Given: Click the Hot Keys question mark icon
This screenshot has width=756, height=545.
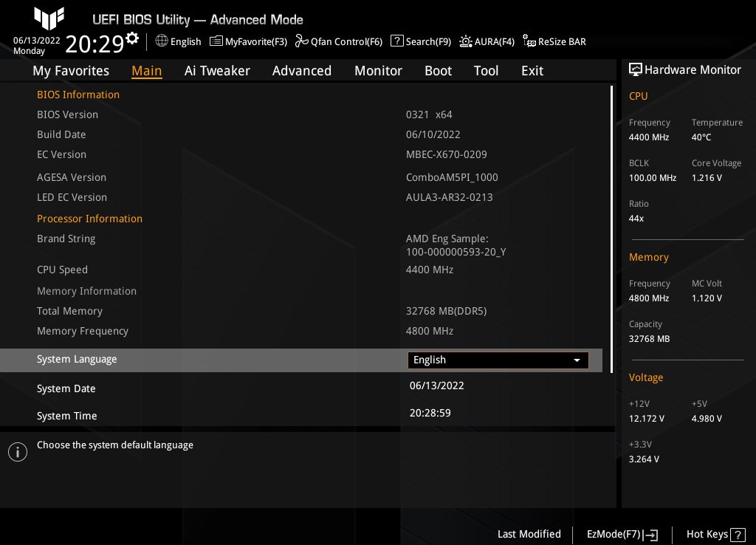Looking at the screenshot, I should pos(738,535).
